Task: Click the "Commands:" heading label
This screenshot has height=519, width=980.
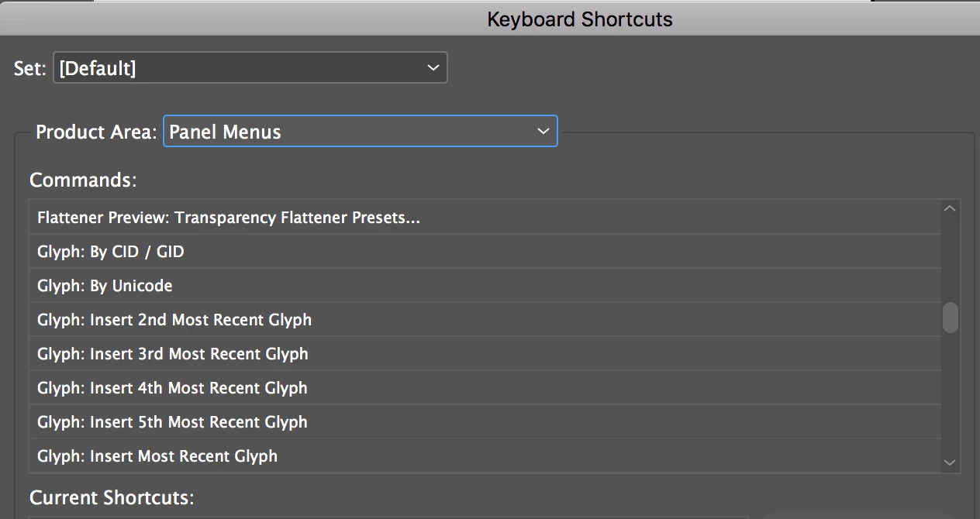Action: (x=83, y=180)
